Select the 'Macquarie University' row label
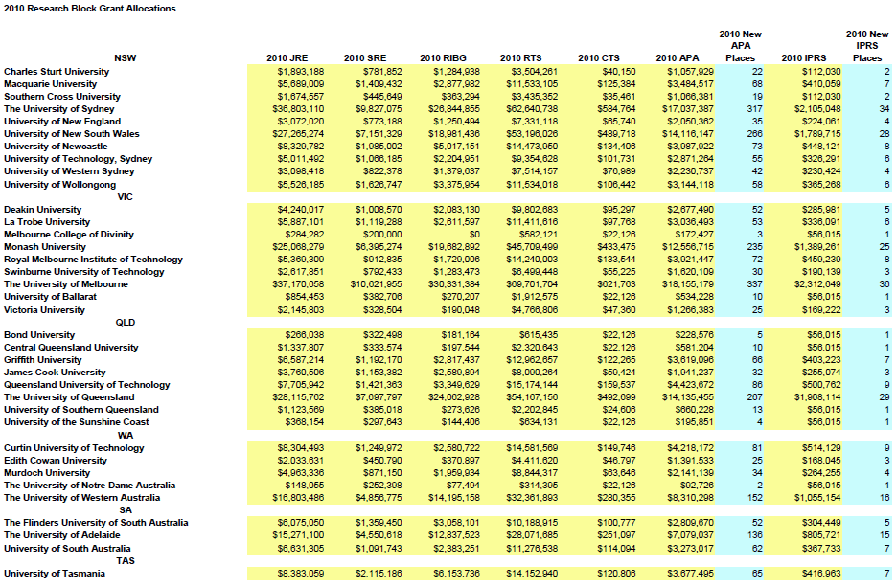The image size is (896, 588). point(50,84)
